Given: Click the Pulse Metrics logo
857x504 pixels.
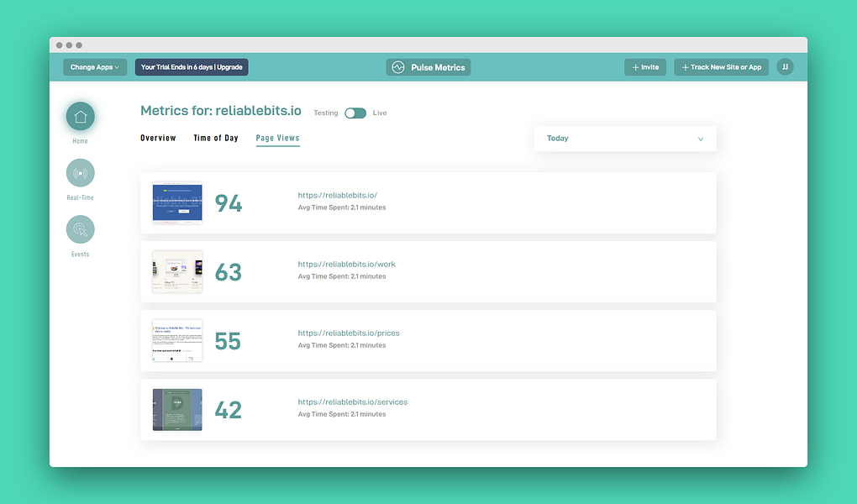Looking at the screenshot, I should [428, 67].
